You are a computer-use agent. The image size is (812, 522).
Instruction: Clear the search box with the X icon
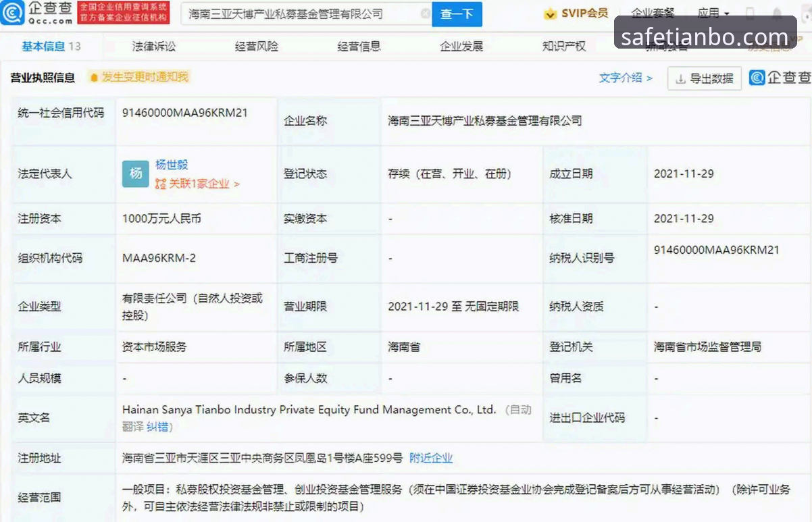(424, 14)
